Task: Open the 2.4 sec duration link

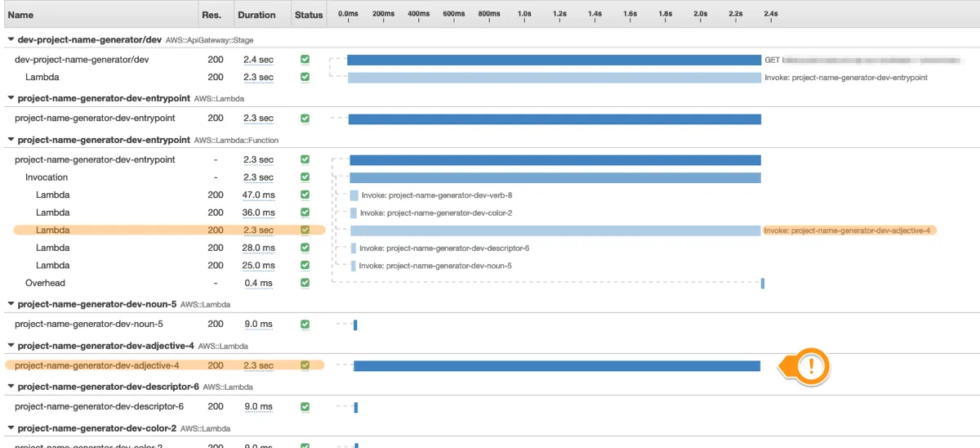Action: [x=258, y=60]
